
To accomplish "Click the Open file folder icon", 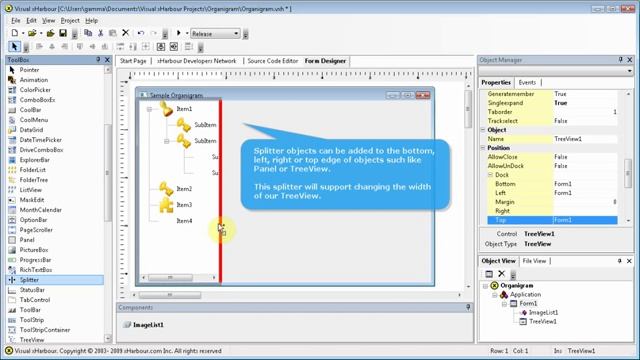I will (32, 33).
